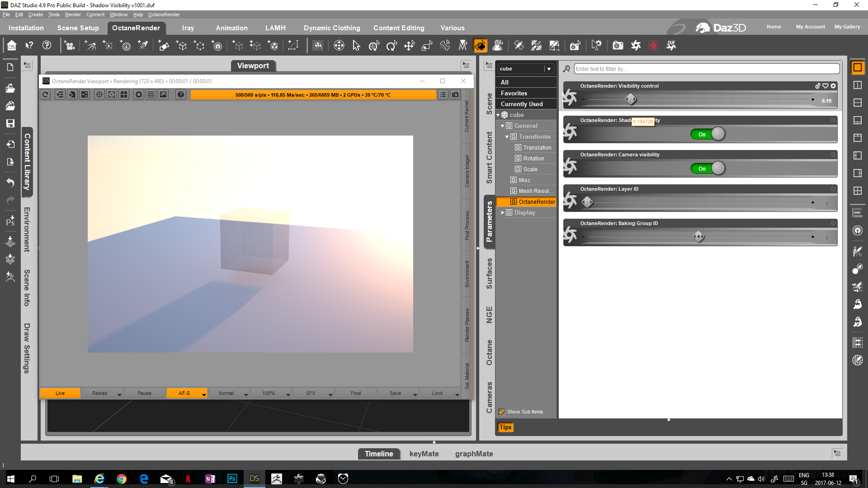Screen dimensions: 868x488
Task: Uncheck Show Sub Items checkbox
Action: point(501,412)
